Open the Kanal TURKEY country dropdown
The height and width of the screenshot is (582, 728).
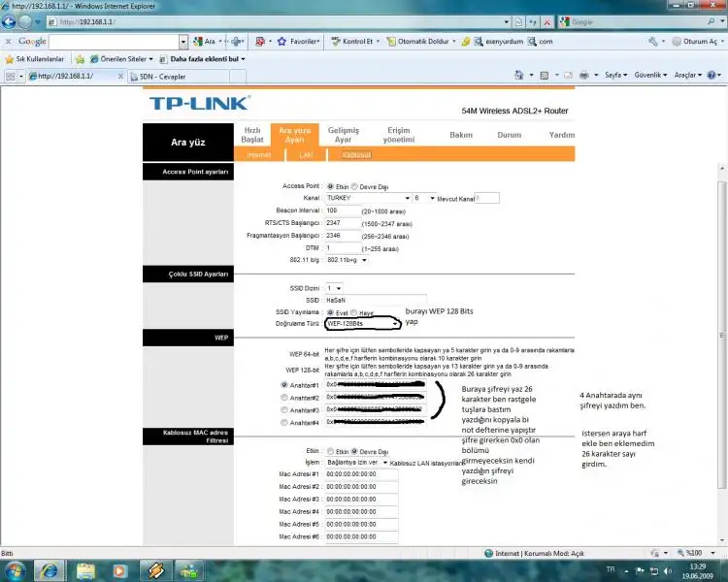coord(368,198)
